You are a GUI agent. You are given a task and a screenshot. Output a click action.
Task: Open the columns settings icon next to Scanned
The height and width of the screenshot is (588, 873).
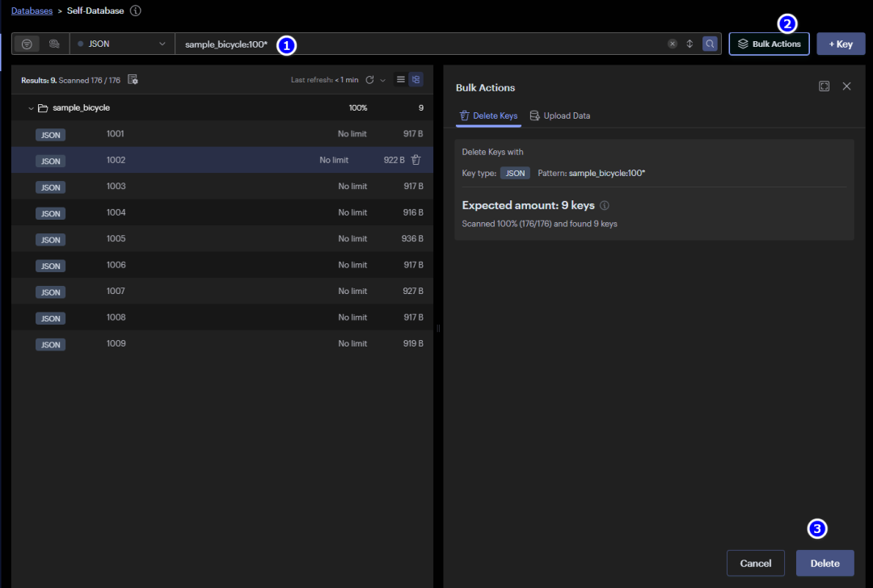point(133,80)
